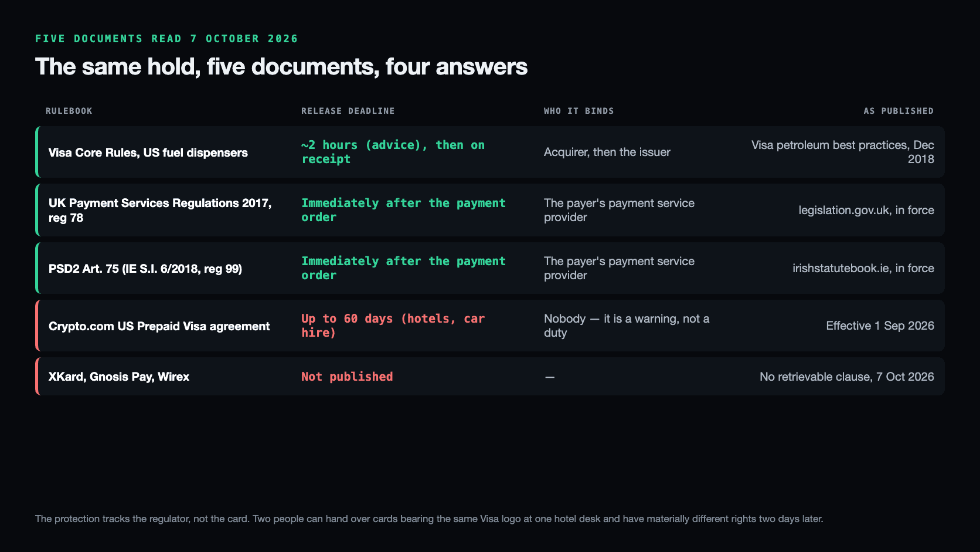
Task: Click the RELEASE DEADLINE column header
Action: 348,111
